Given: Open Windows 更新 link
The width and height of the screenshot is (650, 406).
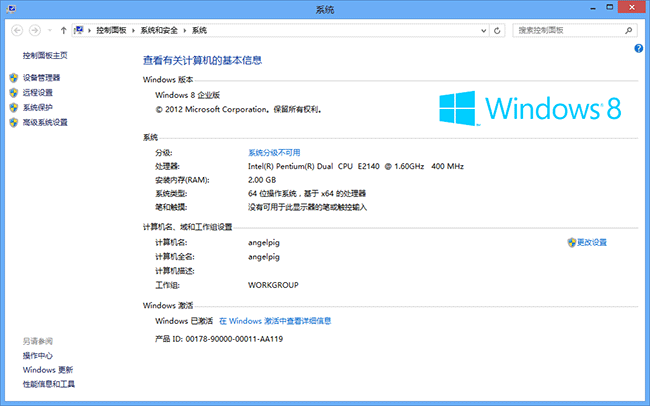Looking at the screenshot, I should pyautogui.click(x=48, y=370).
